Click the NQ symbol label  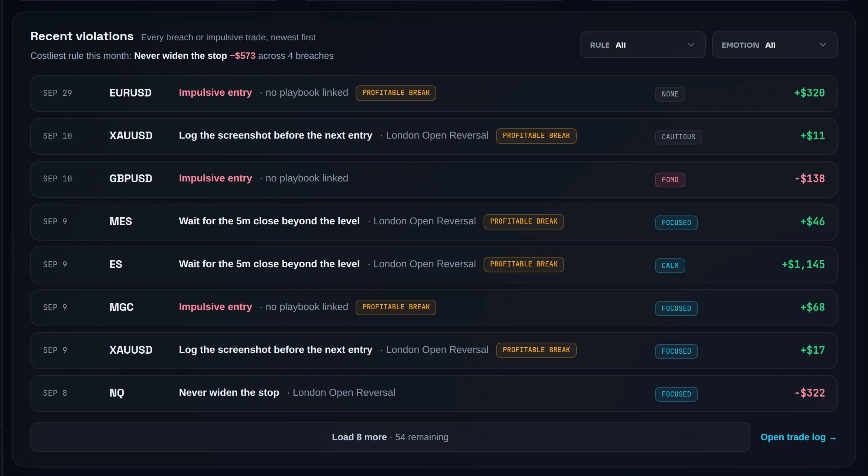pyautogui.click(x=117, y=393)
